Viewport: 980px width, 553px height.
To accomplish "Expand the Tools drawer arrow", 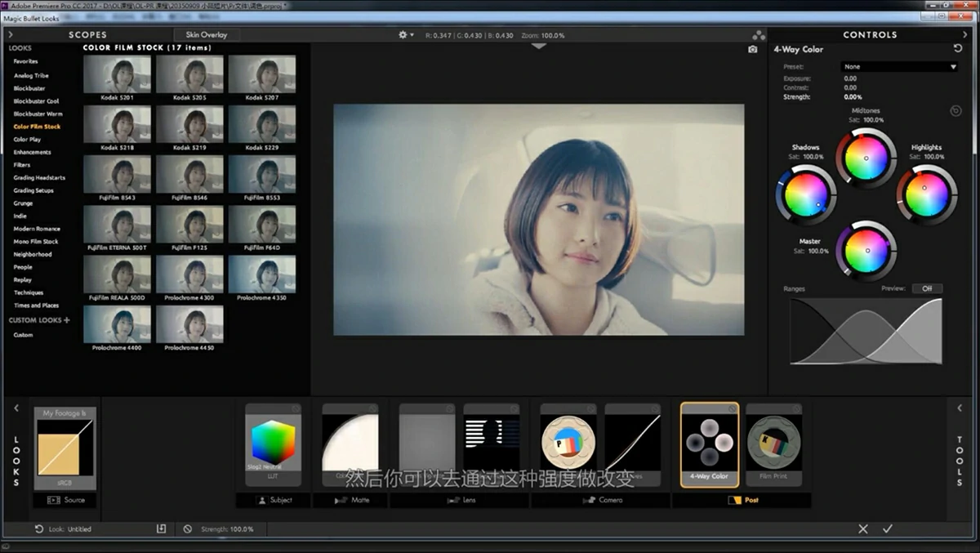I will 960,407.
